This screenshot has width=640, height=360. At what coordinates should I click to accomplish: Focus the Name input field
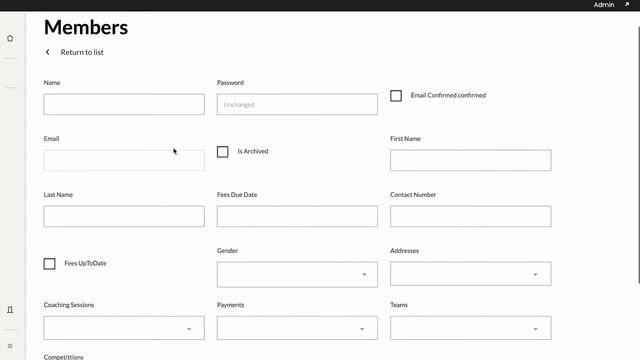pos(124,104)
